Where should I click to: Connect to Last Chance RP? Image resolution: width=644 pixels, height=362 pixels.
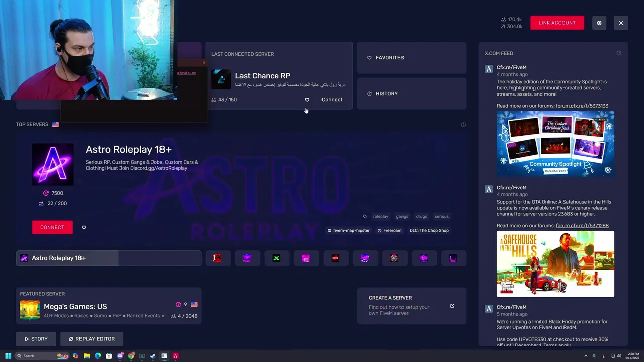(332, 100)
